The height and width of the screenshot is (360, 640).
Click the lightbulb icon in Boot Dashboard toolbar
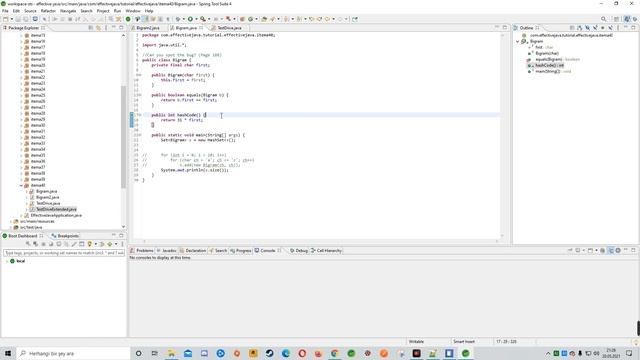(x=89, y=244)
